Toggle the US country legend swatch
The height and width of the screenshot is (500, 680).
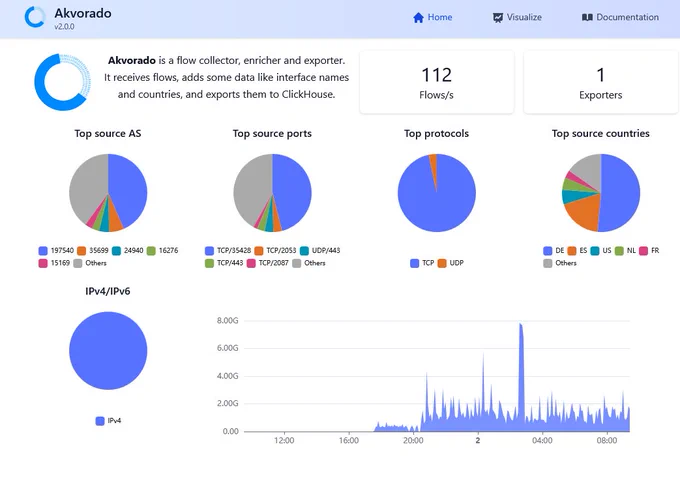(x=595, y=251)
